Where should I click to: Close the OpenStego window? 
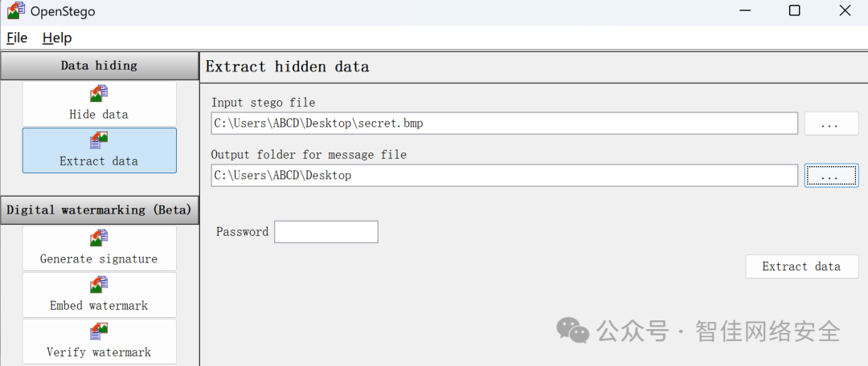(x=844, y=11)
